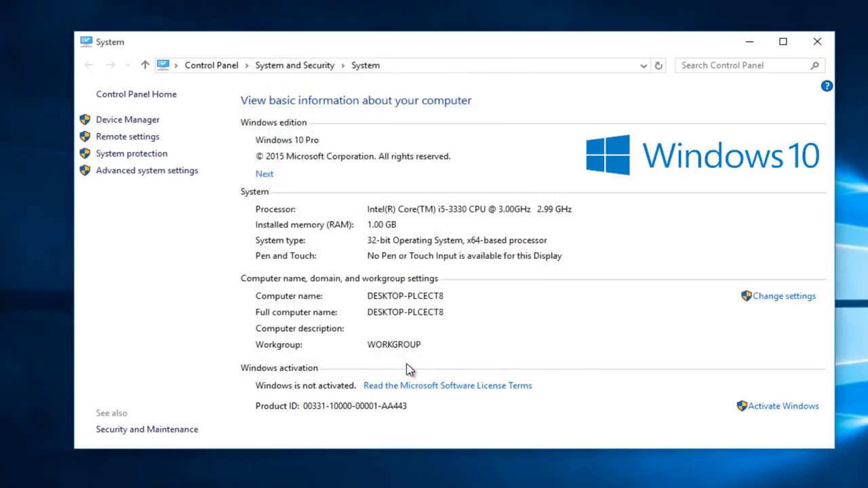Click the Forward navigation arrow
Image resolution: width=868 pixels, height=488 pixels.
click(111, 65)
